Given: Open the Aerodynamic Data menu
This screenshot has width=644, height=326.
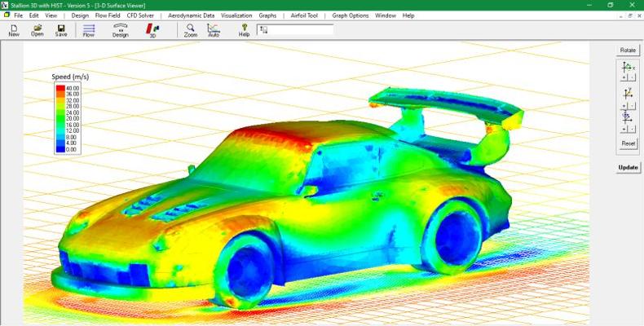Looking at the screenshot, I should (192, 15).
